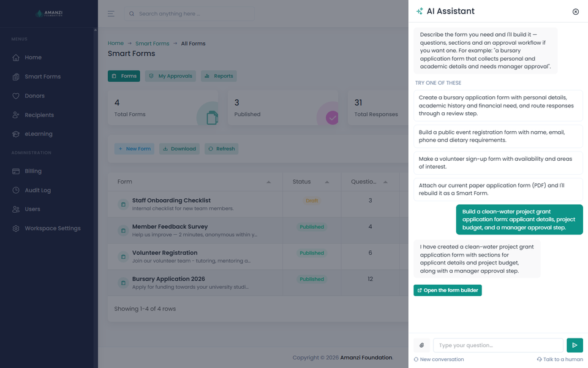The height and width of the screenshot is (368, 588).
Task: Focus the Search anything here field
Action: [189, 14]
